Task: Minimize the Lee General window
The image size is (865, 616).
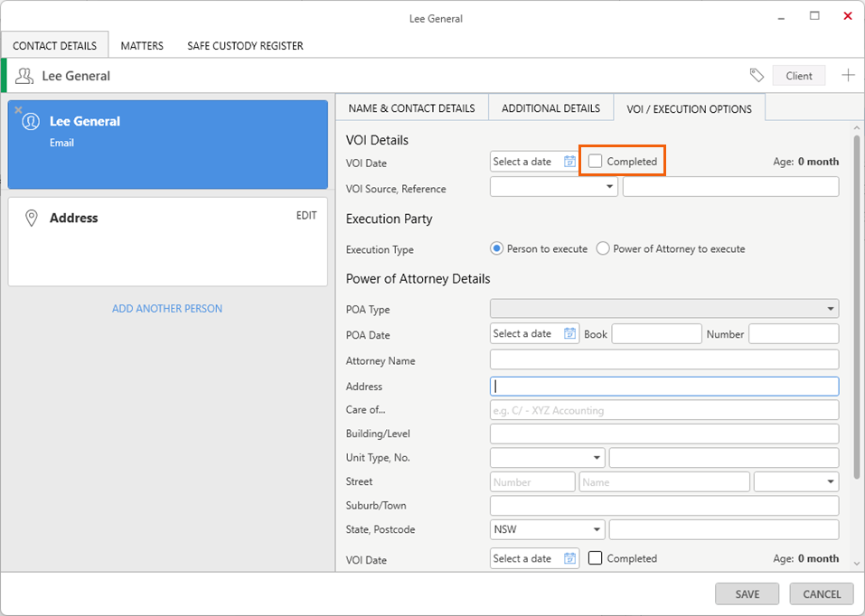Action: pos(781,18)
